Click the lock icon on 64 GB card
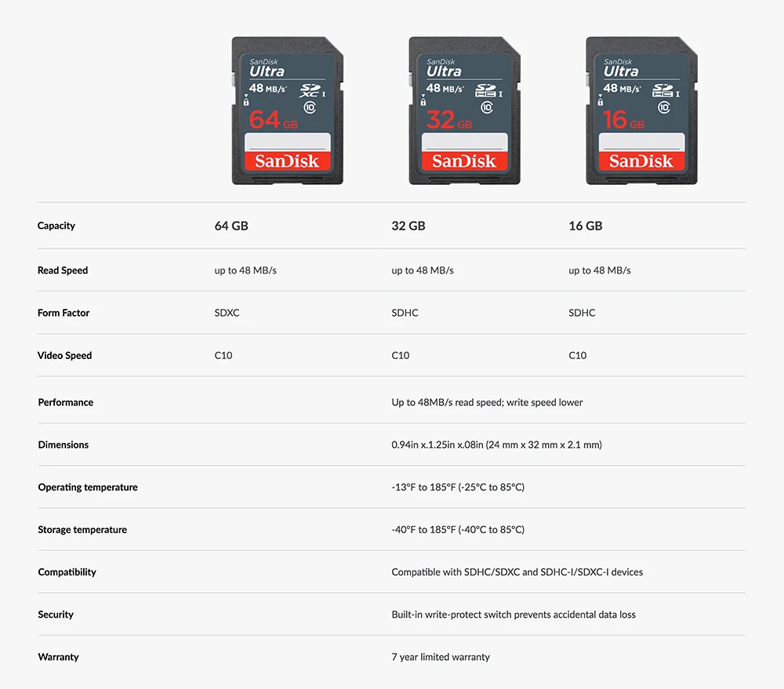The height and width of the screenshot is (689, 784). point(246,101)
